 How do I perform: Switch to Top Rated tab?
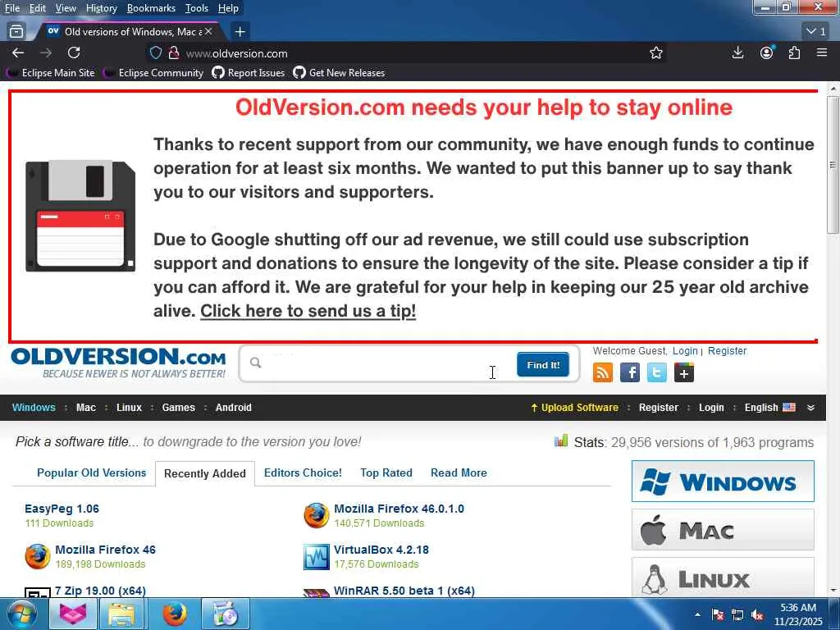(386, 473)
